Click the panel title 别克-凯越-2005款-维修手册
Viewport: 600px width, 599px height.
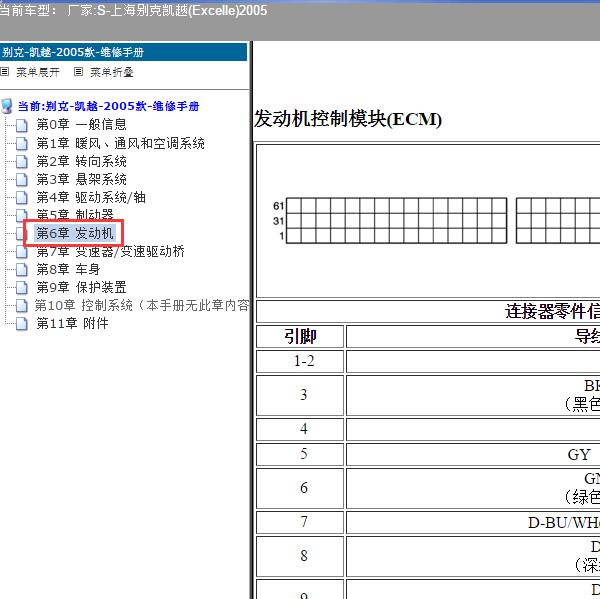coord(73,52)
